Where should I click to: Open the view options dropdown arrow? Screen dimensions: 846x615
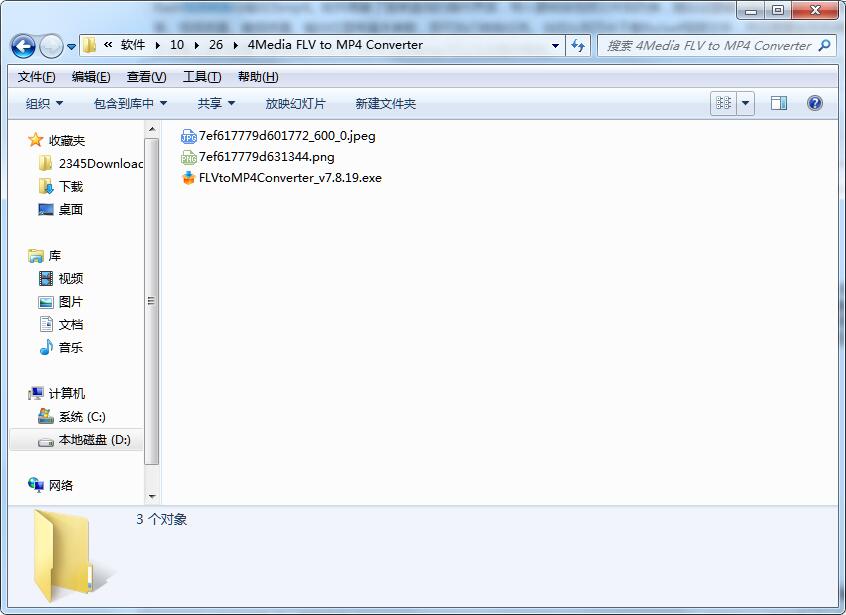point(745,103)
